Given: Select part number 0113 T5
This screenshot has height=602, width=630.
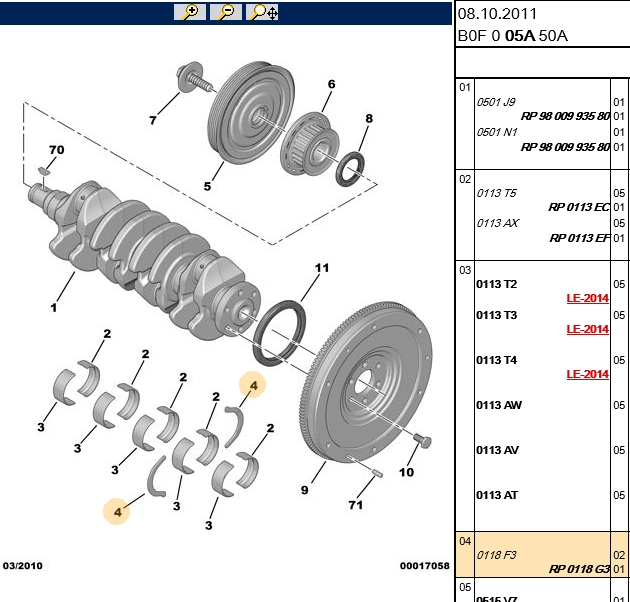Looking at the screenshot, I should (497, 193).
